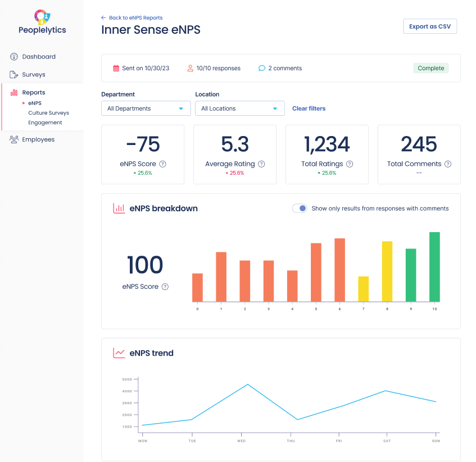Click the back arrow icon
This screenshot has width=476, height=462.
point(103,18)
